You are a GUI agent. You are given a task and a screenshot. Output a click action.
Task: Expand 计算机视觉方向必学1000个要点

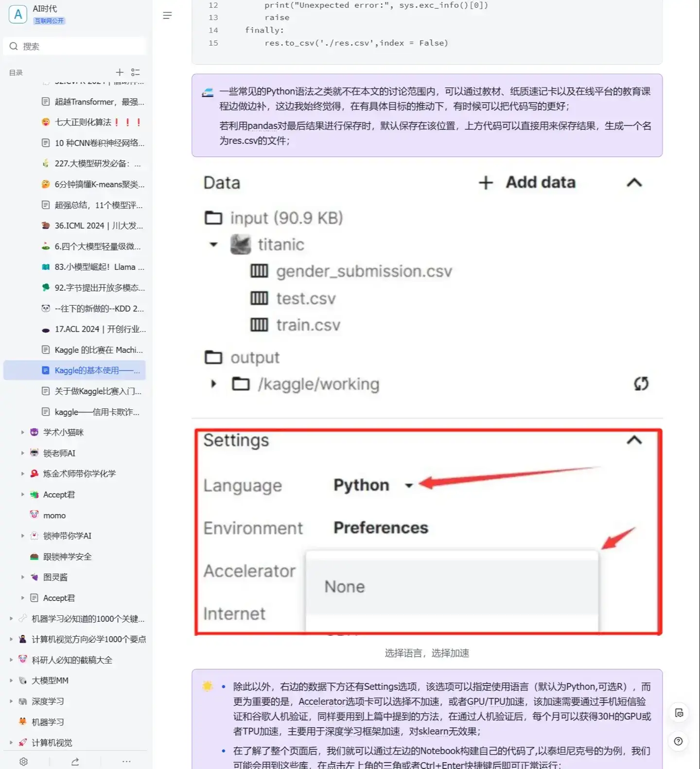click(x=11, y=639)
